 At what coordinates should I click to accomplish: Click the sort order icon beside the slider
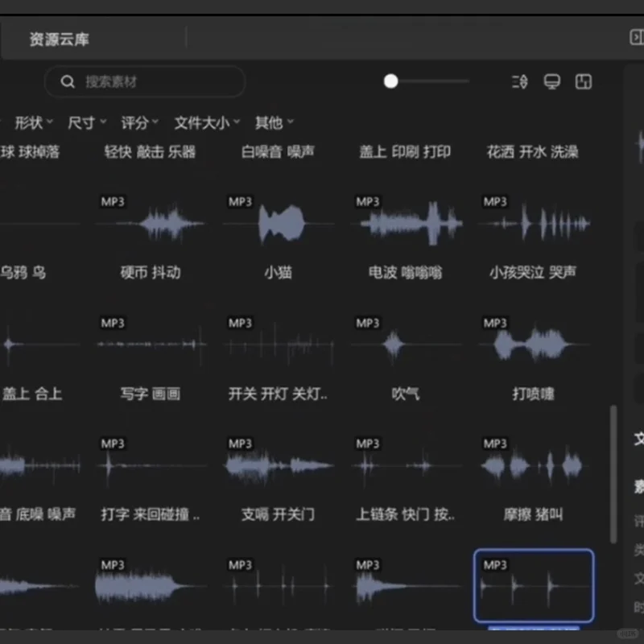519,81
